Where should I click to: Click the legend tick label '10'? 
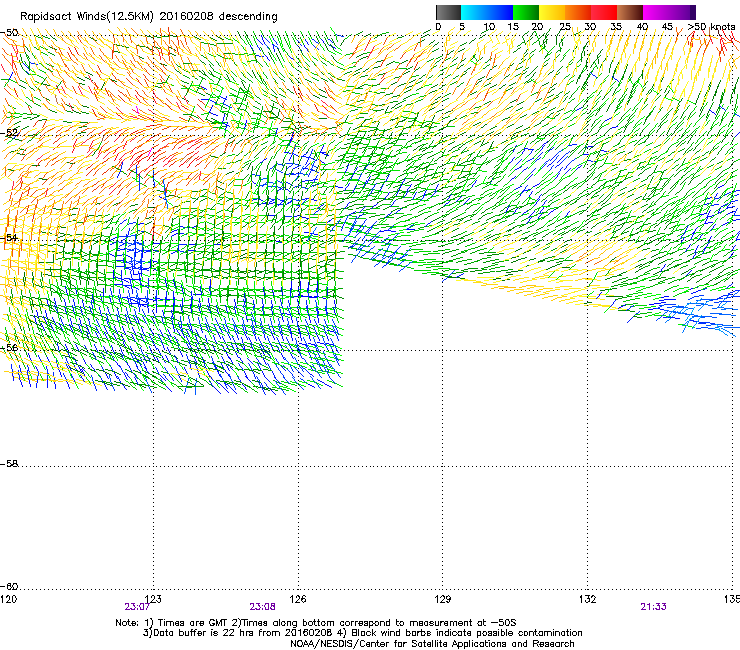tap(489, 27)
